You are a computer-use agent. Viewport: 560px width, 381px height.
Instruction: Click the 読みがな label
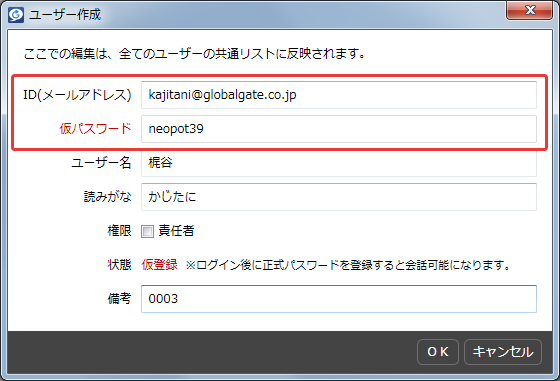[108, 197]
